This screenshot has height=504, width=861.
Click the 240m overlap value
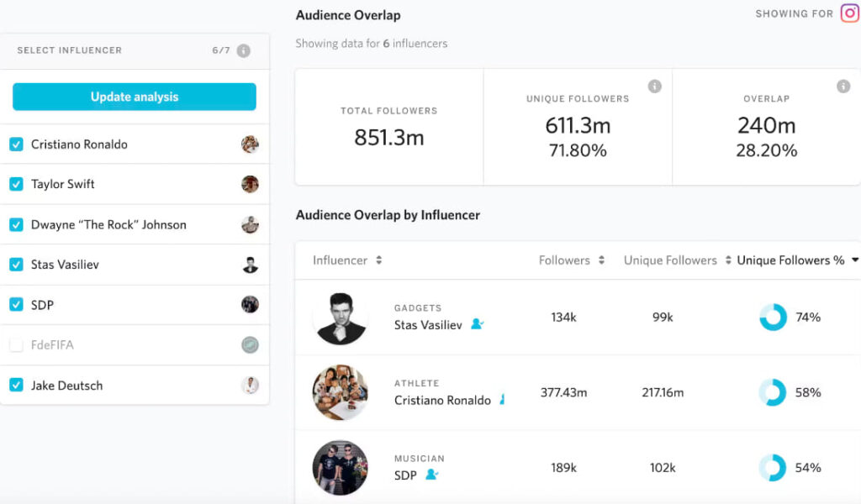[767, 126]
